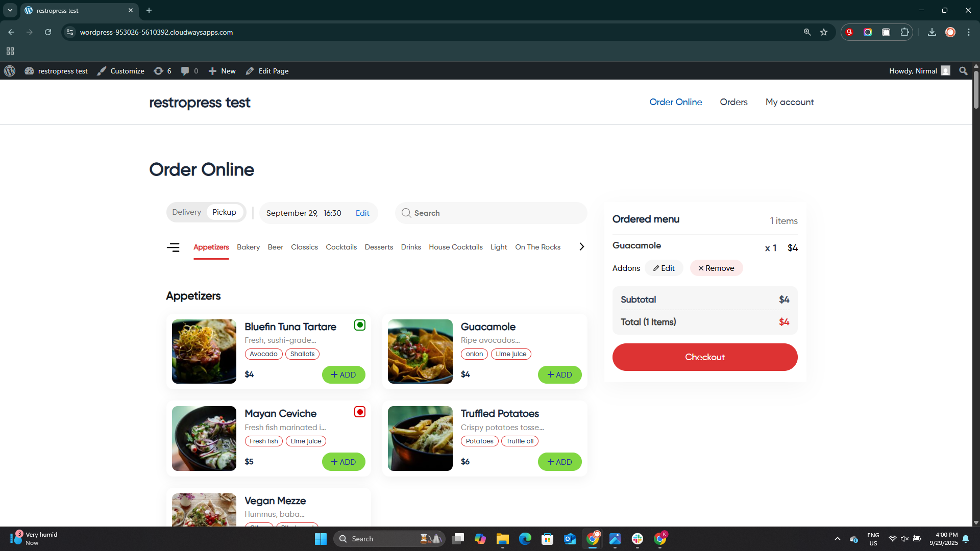Check pending updates via the refresh icon
This screenshot has width=980, height=551.
tap(159, 71)
